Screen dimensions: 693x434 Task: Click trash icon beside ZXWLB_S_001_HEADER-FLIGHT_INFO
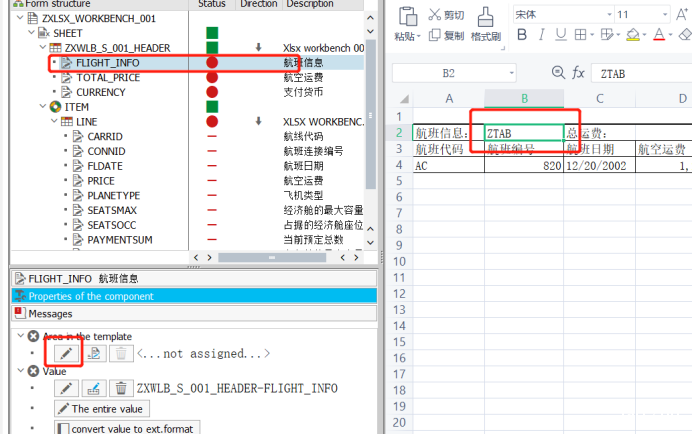point(121,388)
